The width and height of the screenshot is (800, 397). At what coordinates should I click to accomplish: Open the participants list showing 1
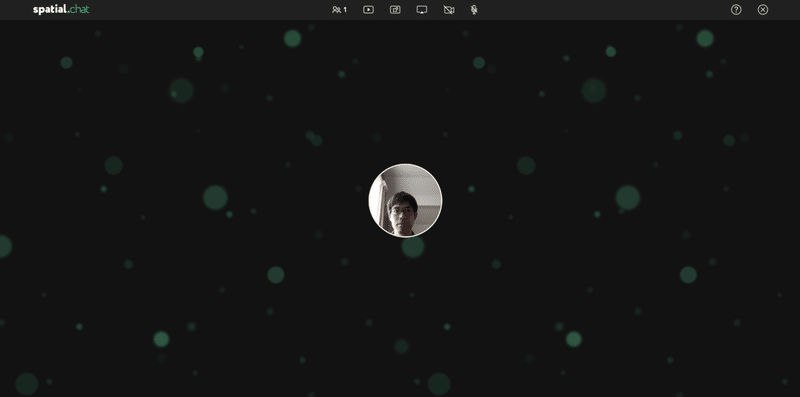pyautogui.click(x=339, y=10)
